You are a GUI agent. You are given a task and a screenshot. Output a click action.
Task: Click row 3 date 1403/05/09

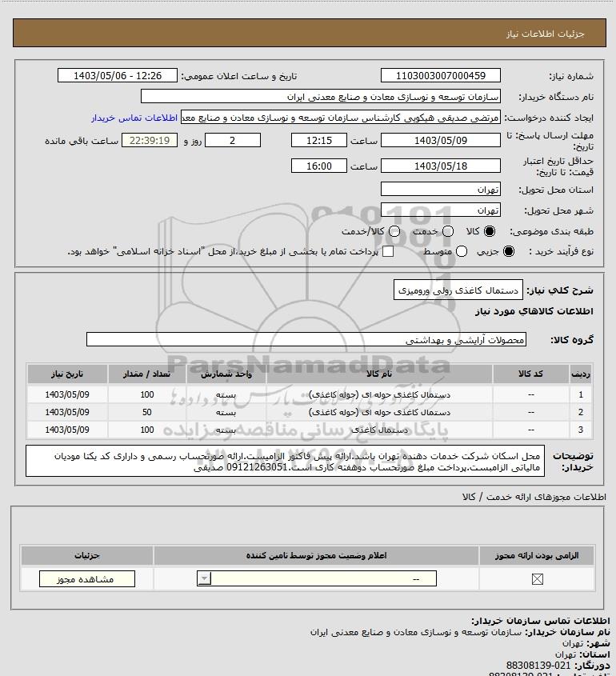(x=67, y=430)
